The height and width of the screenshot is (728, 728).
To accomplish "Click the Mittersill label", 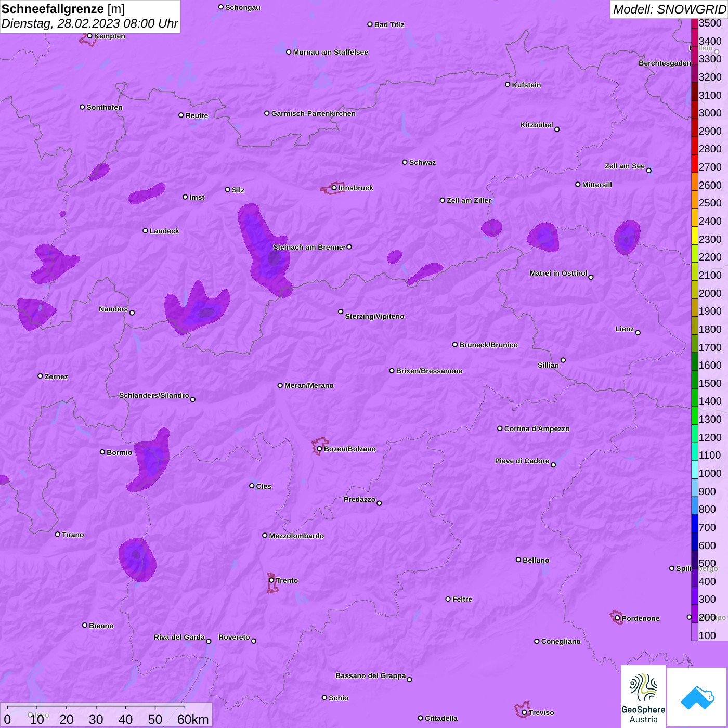I will click(597, 185).
